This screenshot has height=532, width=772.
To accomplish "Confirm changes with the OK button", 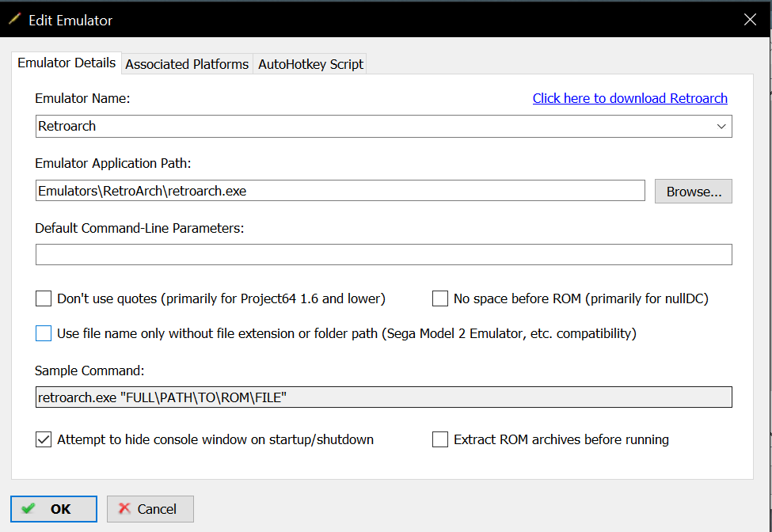I will 54,509.
